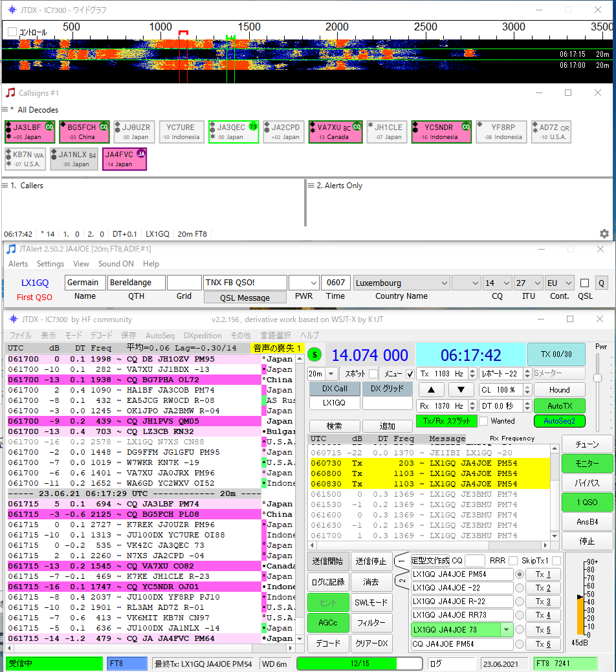
Task: Toggle the QSL checkbox in JTAlert
Action: click(584, 283)
